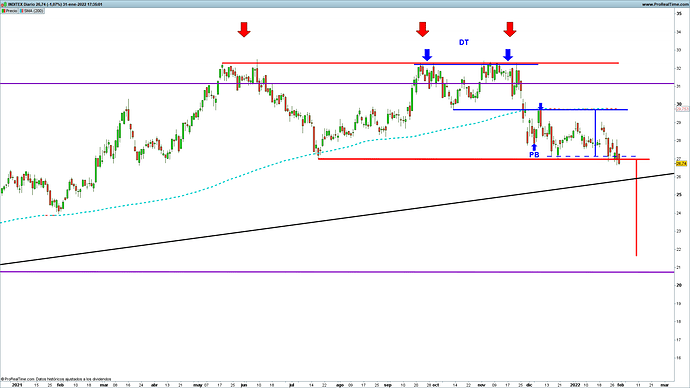Click the ago label on time axis
This screenshot has width=690, height=388.
pyautogui.click(x=340, y=384)
